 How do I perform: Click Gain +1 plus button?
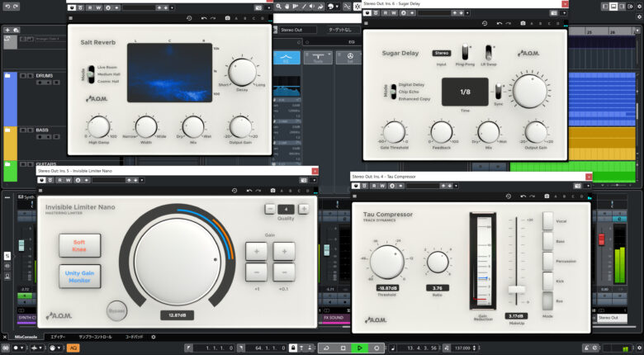point(256,251)
